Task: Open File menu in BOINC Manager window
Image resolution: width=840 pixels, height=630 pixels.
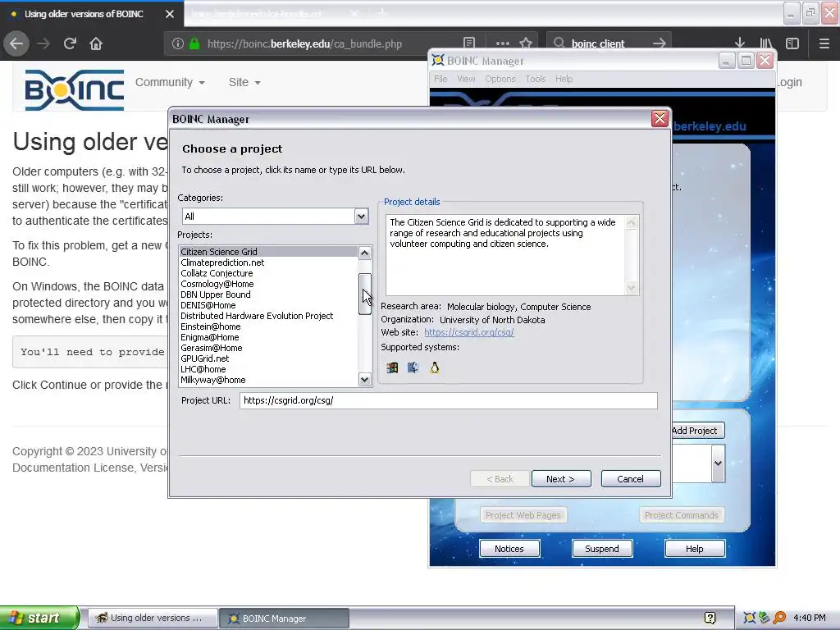Action: point(441,79)
